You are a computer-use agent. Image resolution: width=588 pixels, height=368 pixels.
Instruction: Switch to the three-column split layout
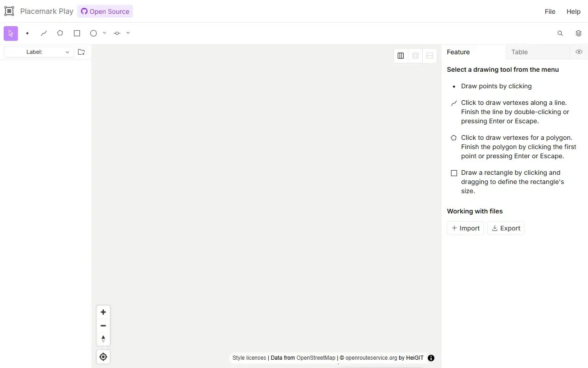[x=401, y=56]
